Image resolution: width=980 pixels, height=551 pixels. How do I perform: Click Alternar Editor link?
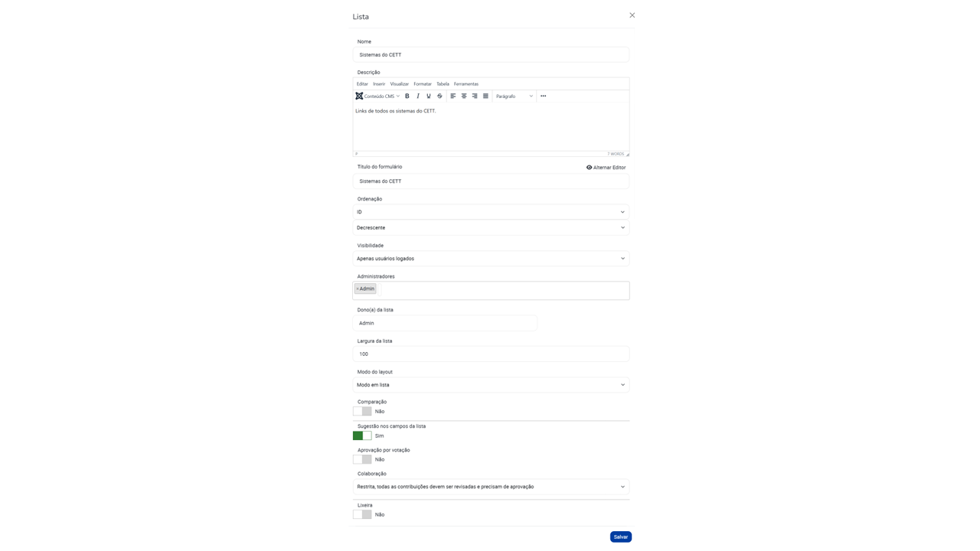click(x=606, y=168)
